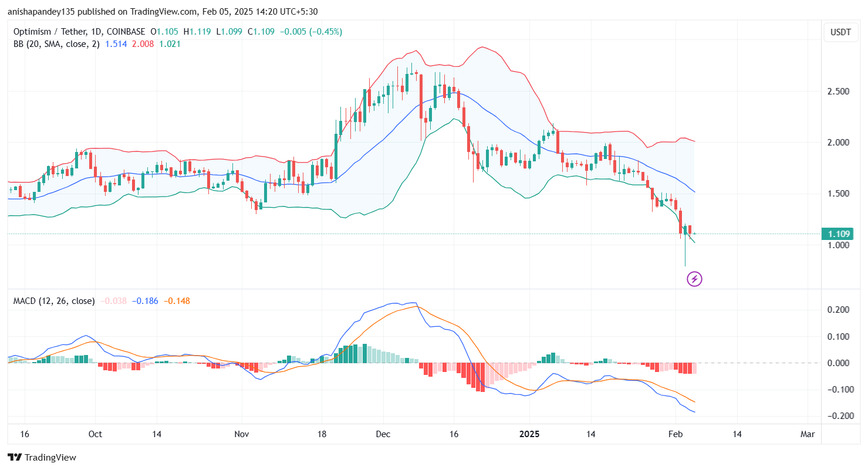This screenshot has height=470, width=868.
Task: Select the Dec label on the time axis
Action: (383, 434)
